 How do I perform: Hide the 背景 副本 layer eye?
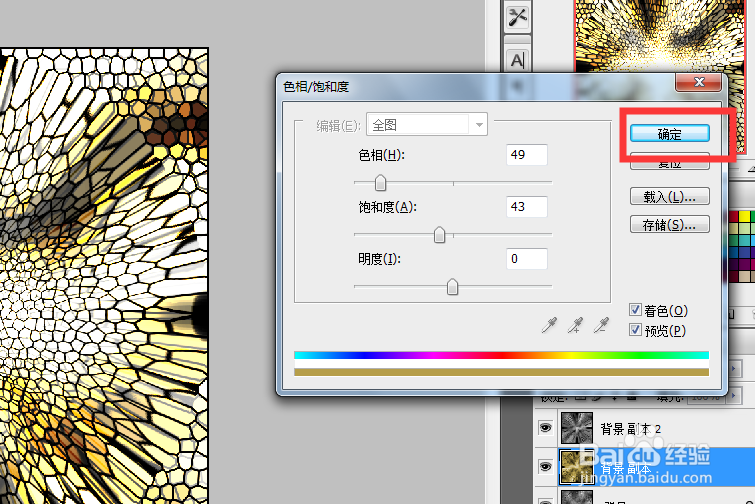tap(546, 466)
